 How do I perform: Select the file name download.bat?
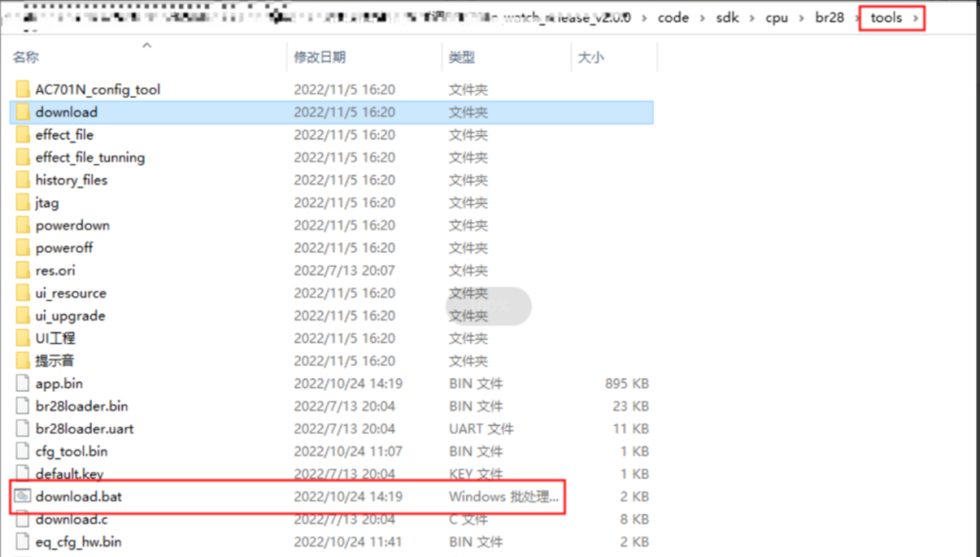79,496
